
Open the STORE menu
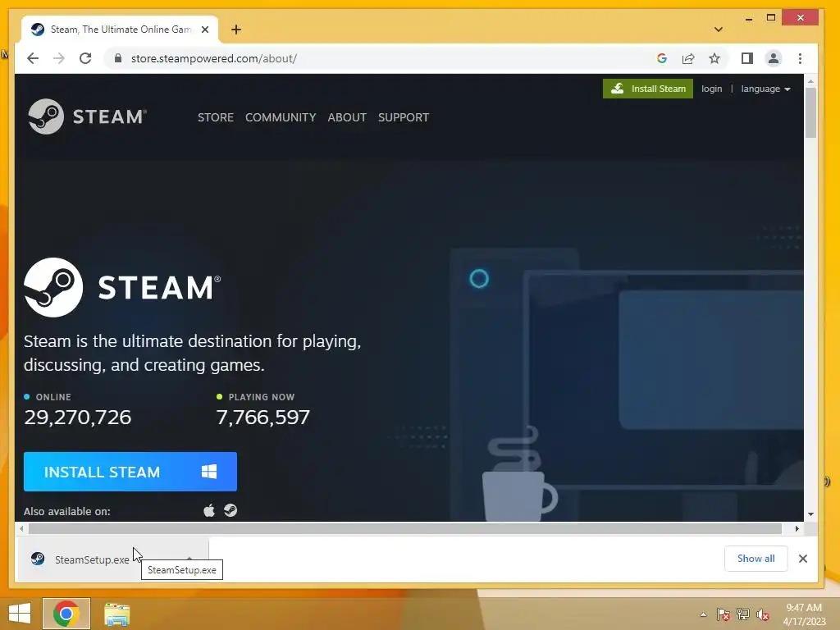216,117
